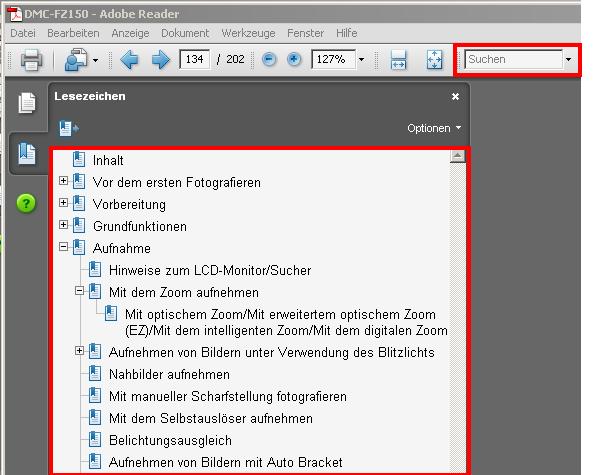Image resolution: width=611 pixels, height=475 pixels.
Task: Go to previous page with left arrow
Action: (129, 60)
